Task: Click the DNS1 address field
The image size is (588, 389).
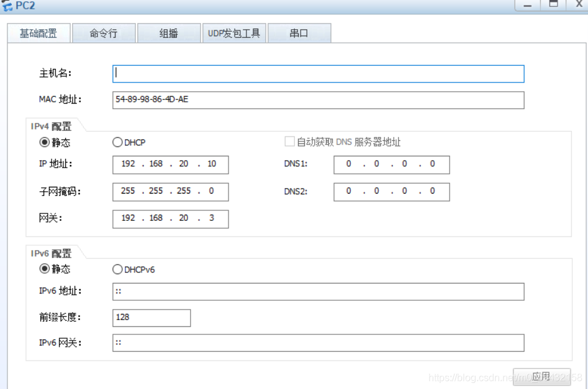Action: click(392, 165)
